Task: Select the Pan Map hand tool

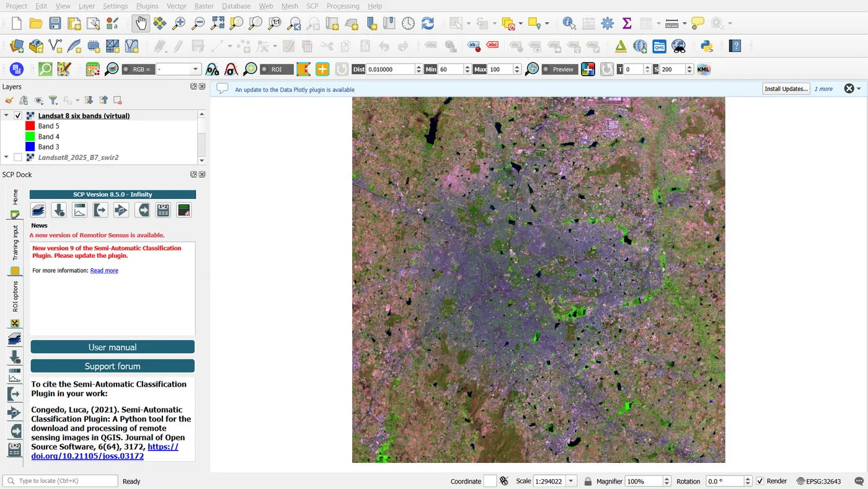Action: [x=141, y=24]
